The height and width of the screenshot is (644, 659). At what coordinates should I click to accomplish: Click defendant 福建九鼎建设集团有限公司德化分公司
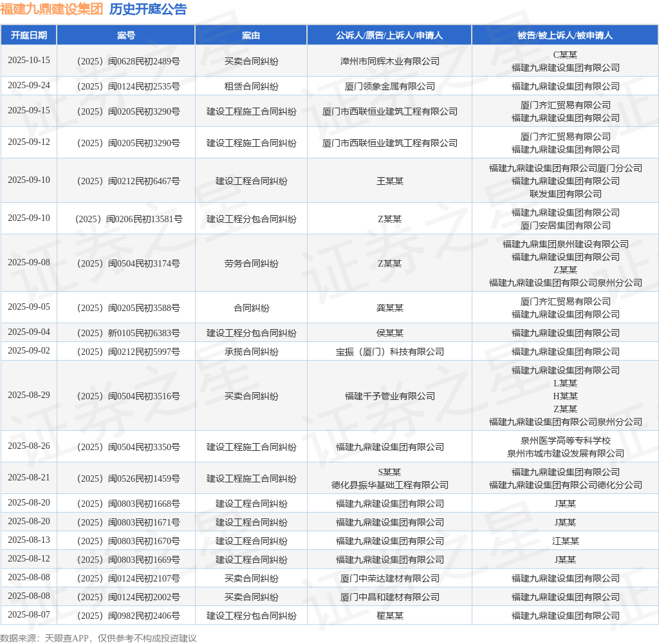[565, 486]
